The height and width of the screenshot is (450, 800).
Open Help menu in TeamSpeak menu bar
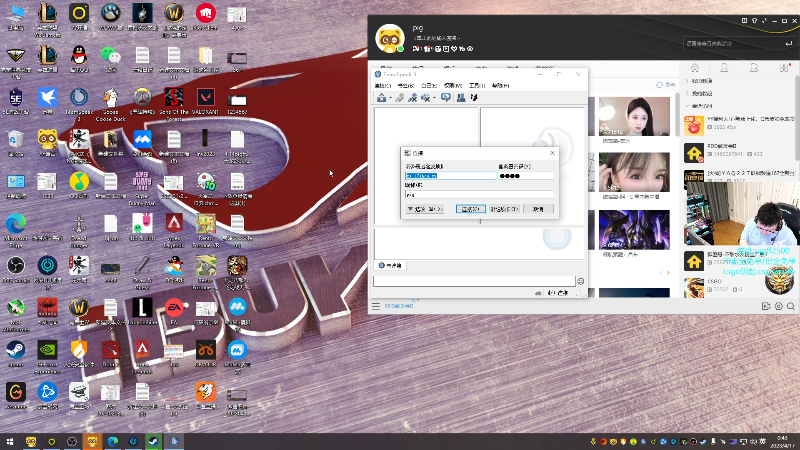pos(501,85)
